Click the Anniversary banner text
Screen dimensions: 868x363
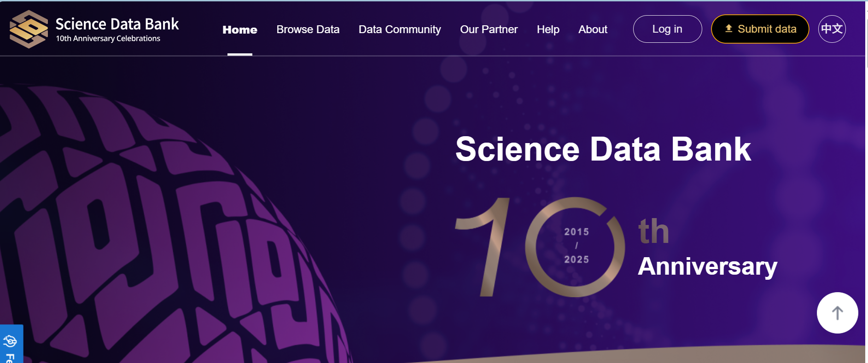click(x=707, y=267)
